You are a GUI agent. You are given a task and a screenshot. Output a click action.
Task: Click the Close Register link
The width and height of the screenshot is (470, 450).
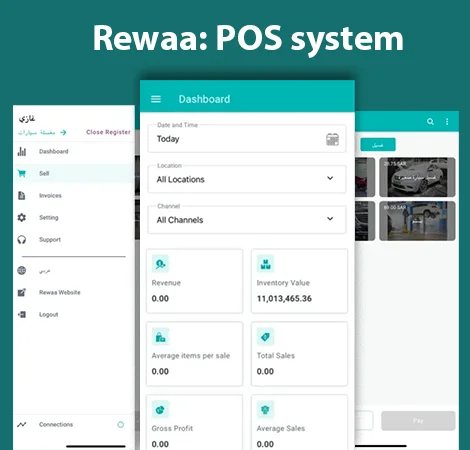point(108,132)
